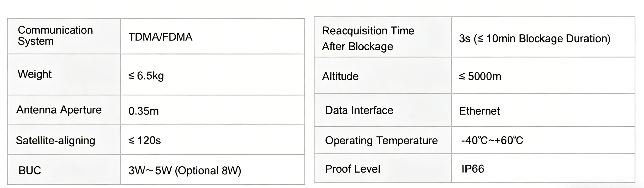Click the Operating Temperature label
Viewport: 644px width, 188px height.
click(x=381, y=140)
